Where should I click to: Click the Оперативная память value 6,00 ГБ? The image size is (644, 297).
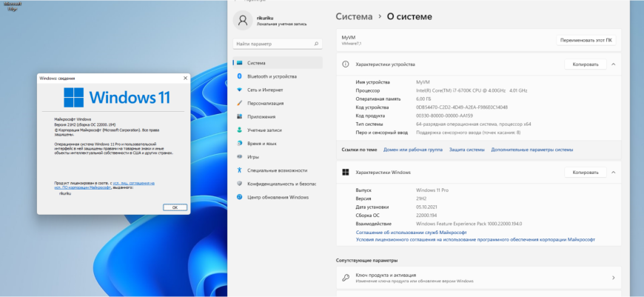click(x=425, y=99)
